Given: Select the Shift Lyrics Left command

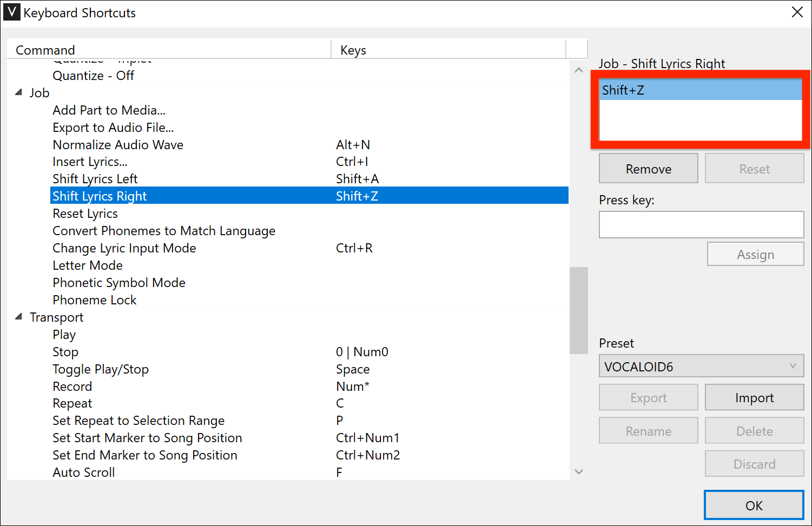Looking at the screenshot, I should click(95, 178).
